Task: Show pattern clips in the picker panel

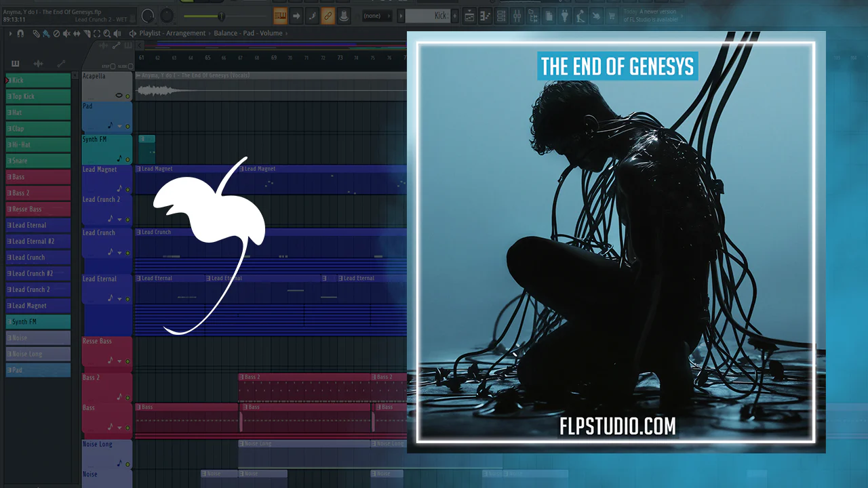Action: tap(16, 64)
